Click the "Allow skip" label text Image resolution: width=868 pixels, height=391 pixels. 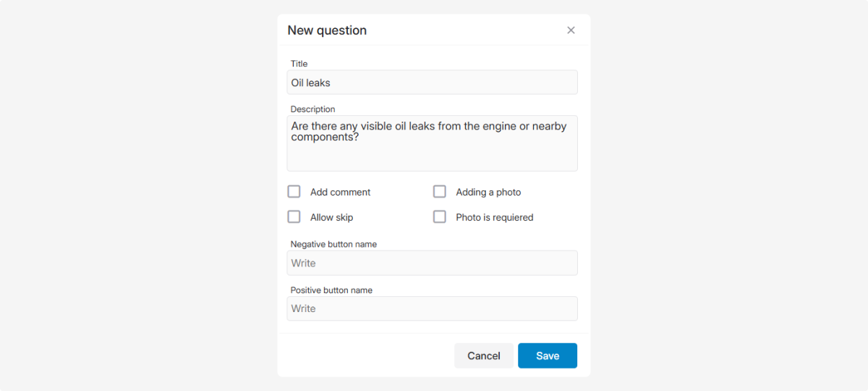331,217
